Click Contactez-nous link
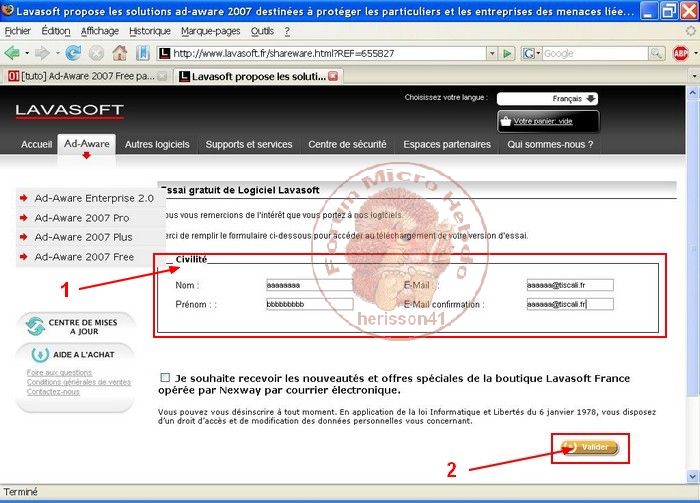Screen dimensions: 700x503 point(53,391)
